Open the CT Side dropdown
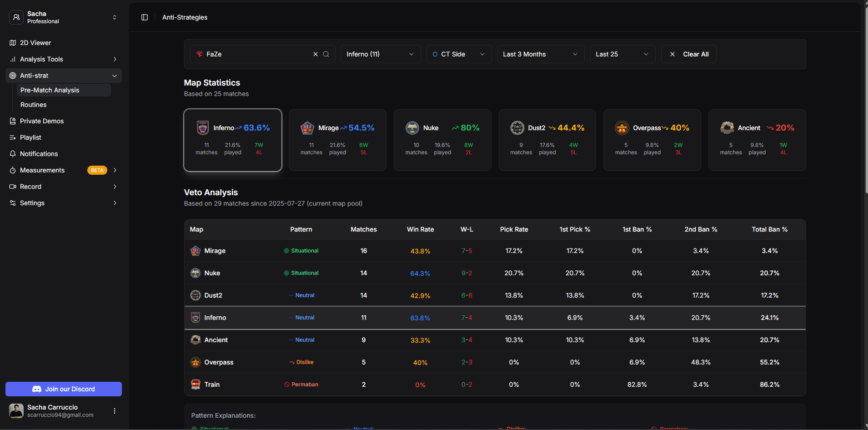Image resolution: width=868 pixels, height=430 pixels. pyautogui.click(x=458, y=54)
